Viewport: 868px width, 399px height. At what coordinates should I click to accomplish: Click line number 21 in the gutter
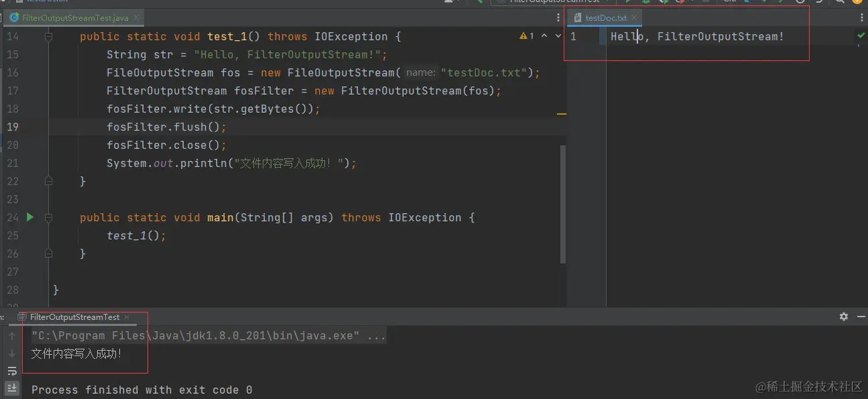[x=13, y=163]
